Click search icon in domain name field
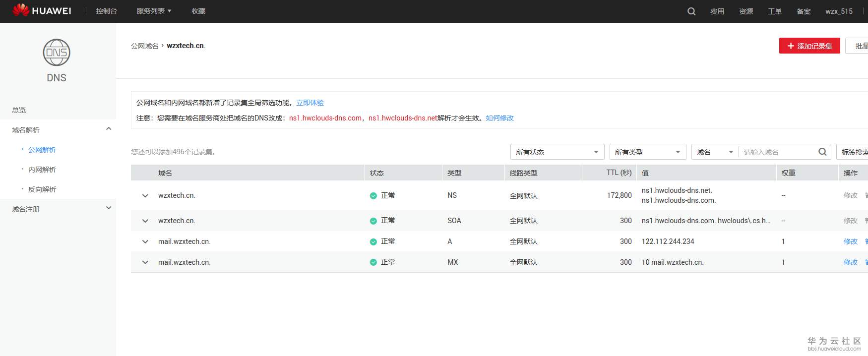868x356 pixels. [822, 152]
